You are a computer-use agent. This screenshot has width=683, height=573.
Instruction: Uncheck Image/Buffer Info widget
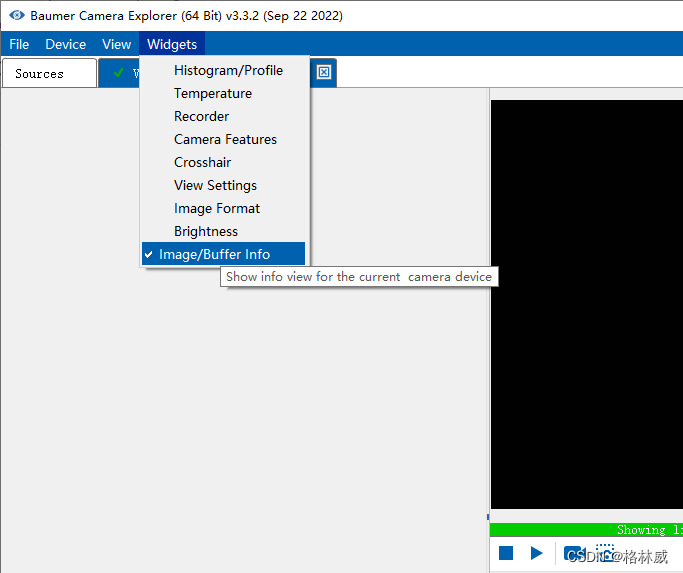(223, 254)
